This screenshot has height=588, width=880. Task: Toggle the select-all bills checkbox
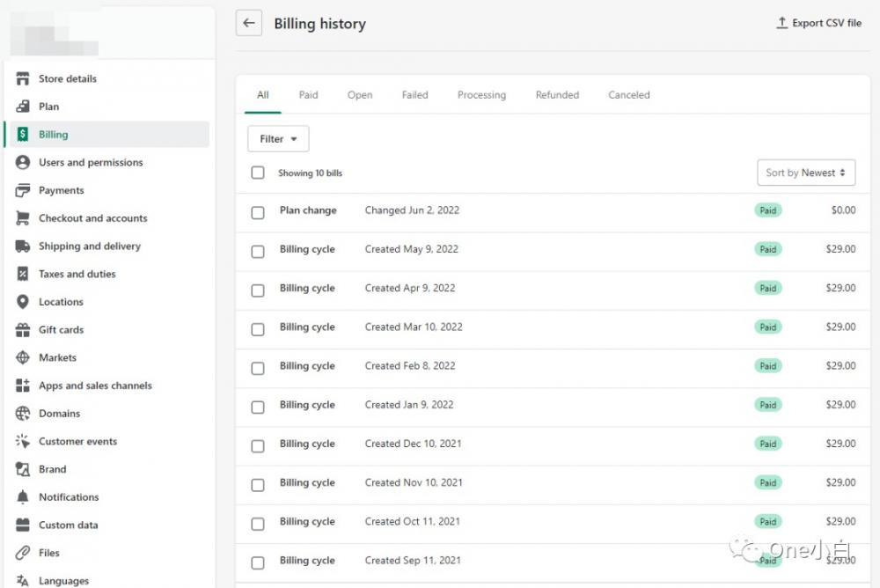pos(258,173)
